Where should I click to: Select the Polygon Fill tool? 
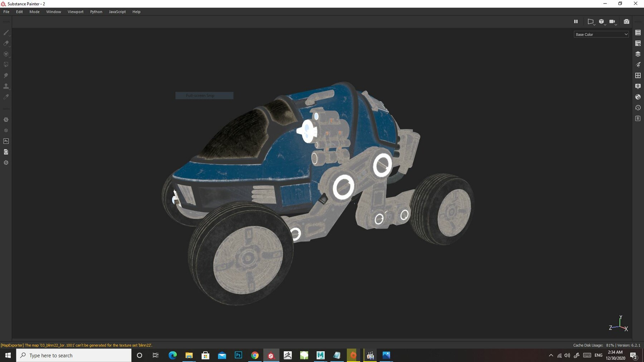(6, 64)
